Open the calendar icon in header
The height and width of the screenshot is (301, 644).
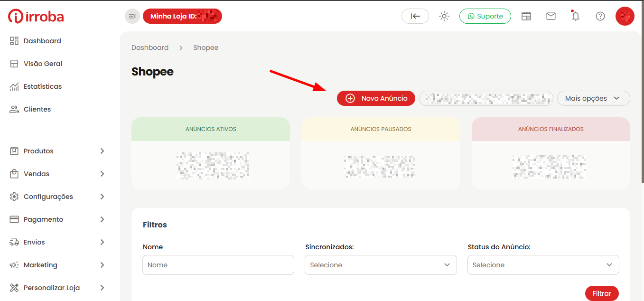pos(526,16)
